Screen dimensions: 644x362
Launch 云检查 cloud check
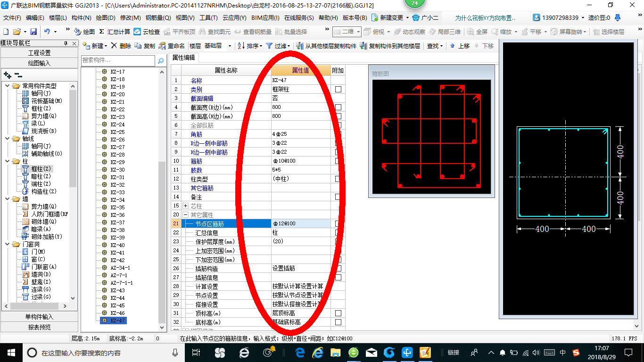(x=147, y=32)
